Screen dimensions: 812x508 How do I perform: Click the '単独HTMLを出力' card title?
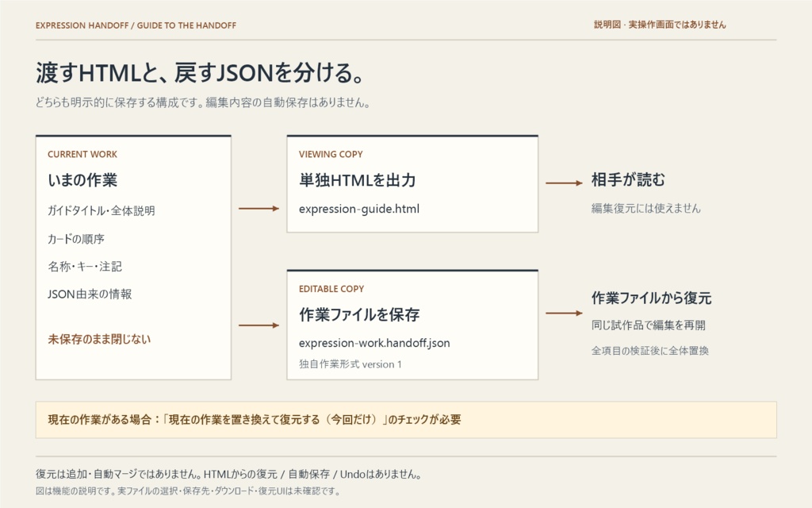358,180
